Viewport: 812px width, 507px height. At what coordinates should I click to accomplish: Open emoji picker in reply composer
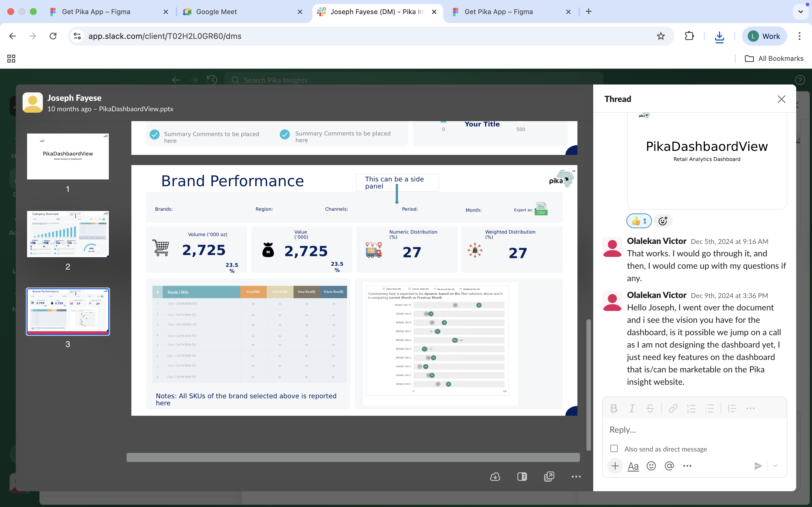[651, 466]
